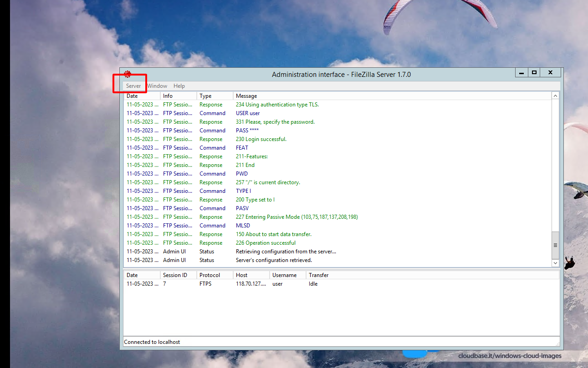Click the scroll-up arrow on the log scrollbar
The image size is (588, 368).
[x=555, y=96]
